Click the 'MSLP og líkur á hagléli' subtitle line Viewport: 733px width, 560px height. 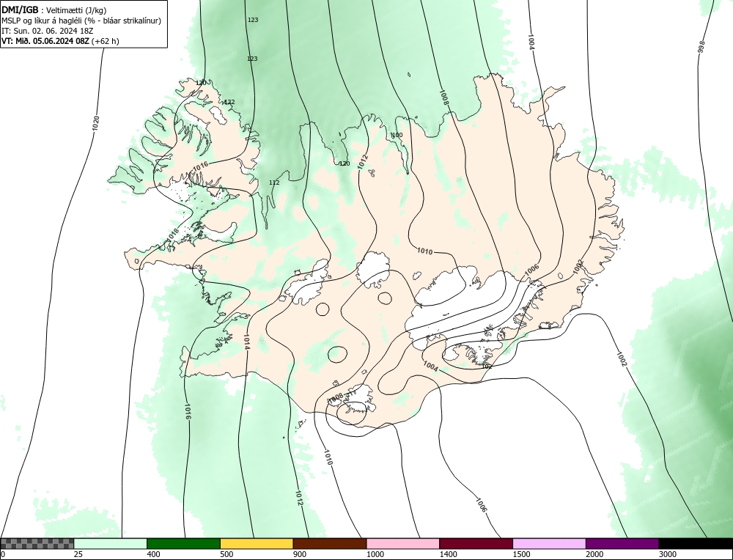[x=81, y=21]
